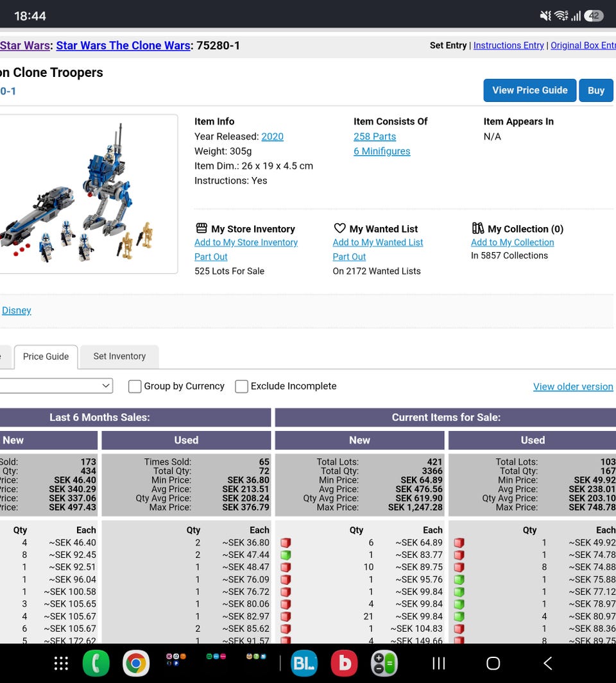Open the 6 Minifigures link
616x683 pixels.
[x=382, y=151]
